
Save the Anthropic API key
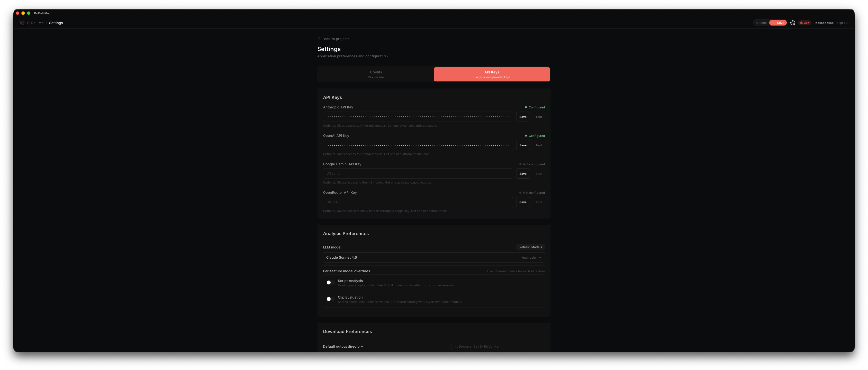tap(523, 117)
